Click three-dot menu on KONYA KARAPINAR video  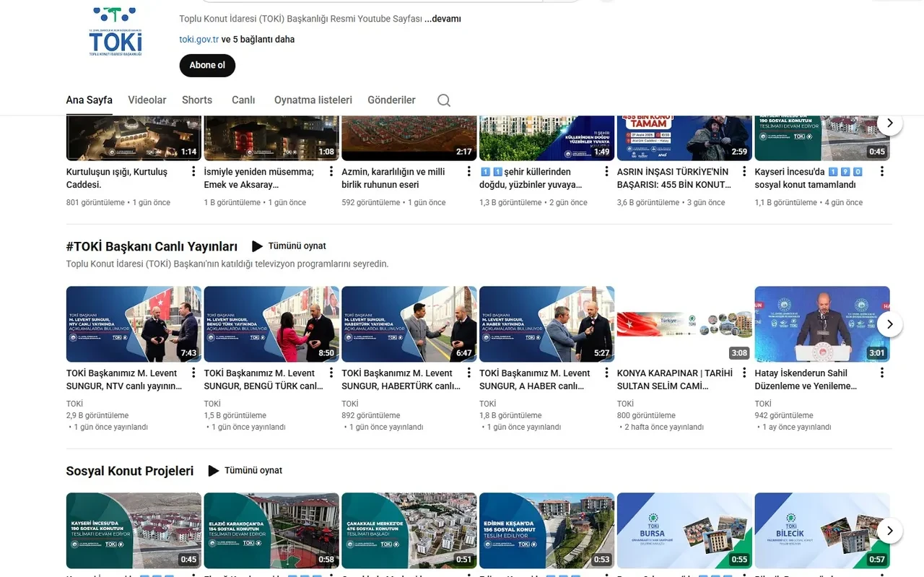click(744, 373)
